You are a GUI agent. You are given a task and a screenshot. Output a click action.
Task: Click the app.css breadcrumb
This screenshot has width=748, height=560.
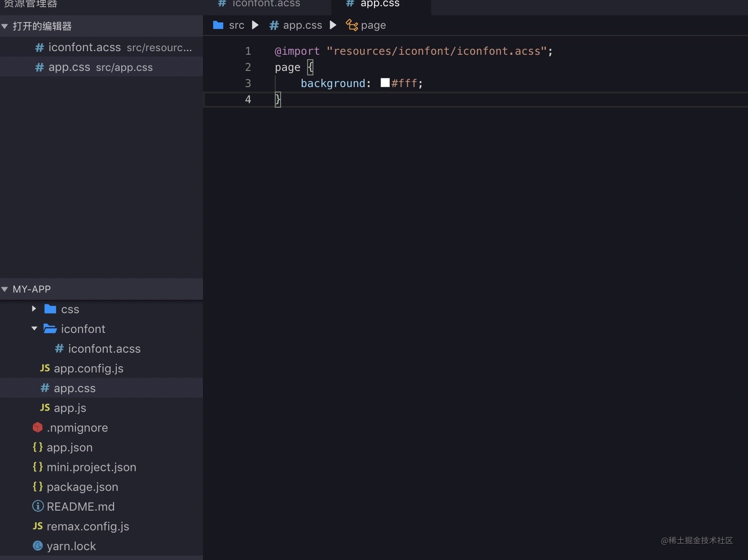tap(303, 26)
